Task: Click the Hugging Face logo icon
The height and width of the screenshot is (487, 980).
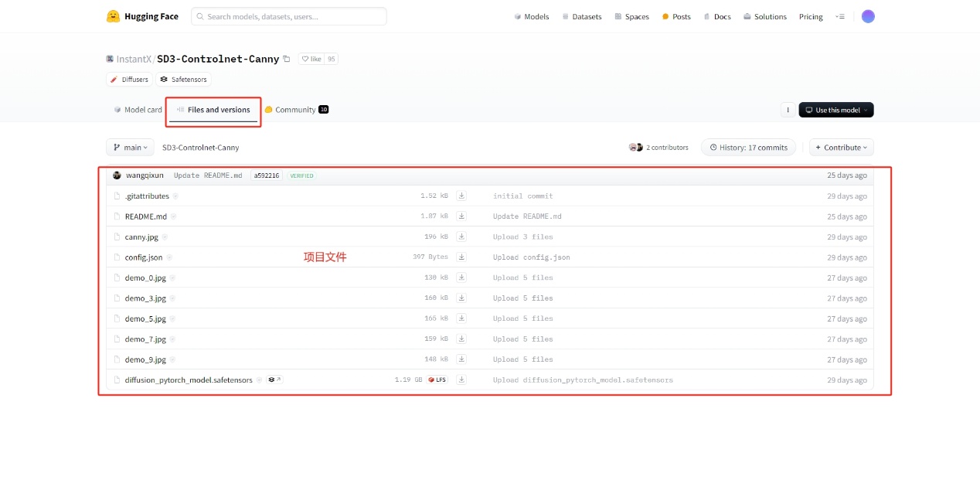Action: pyautogui.click(x=113, y=16)
